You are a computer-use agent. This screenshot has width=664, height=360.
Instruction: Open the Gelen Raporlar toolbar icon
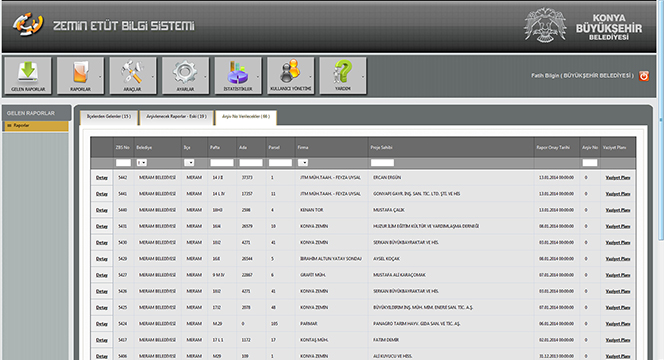pyautogui.click(x=28, y=75)
